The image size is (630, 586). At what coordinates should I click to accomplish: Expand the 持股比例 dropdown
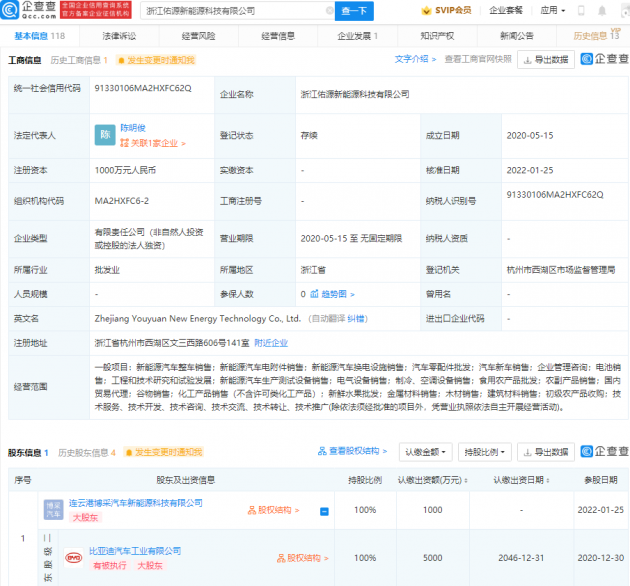[x=485, y=452]
